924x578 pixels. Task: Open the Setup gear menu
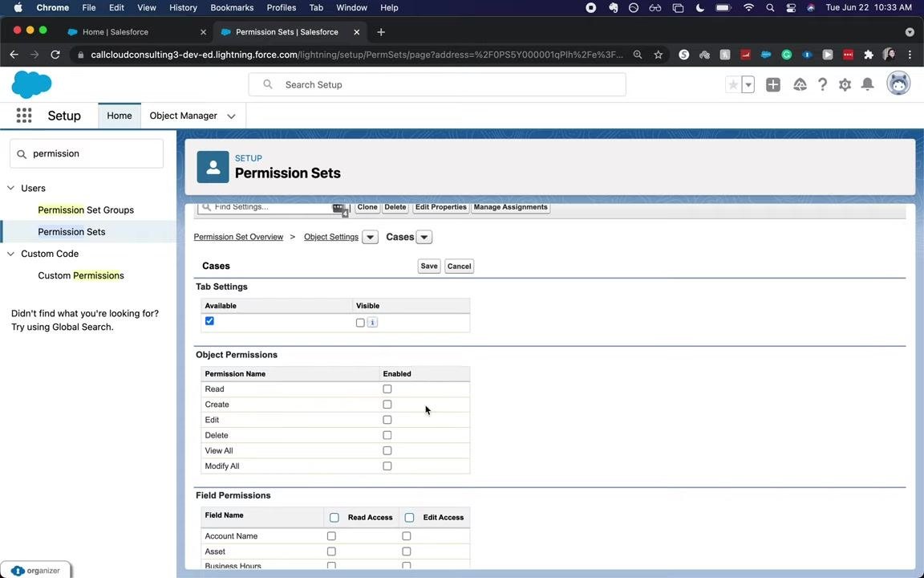(845, 85)
